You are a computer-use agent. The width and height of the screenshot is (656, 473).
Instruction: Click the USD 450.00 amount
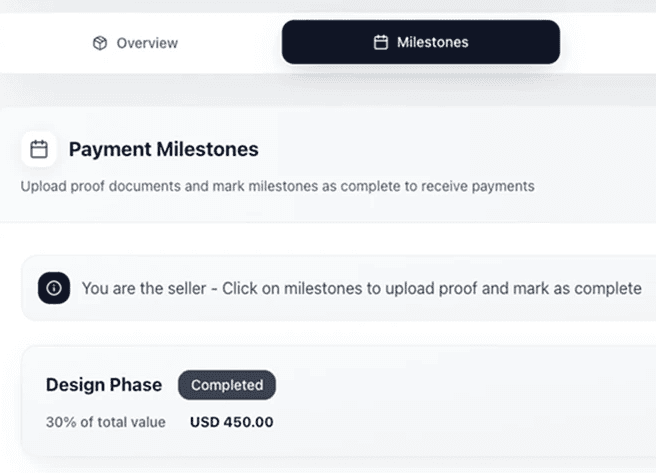point(231,422)
